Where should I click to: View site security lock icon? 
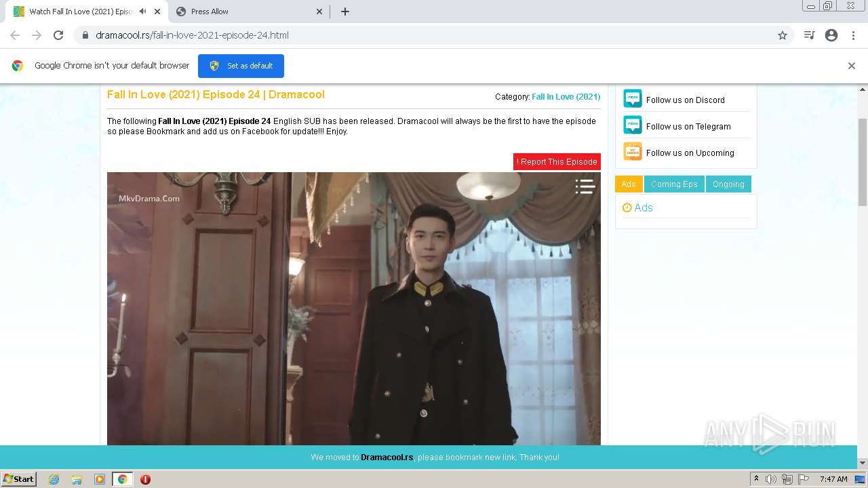[85, 35]
